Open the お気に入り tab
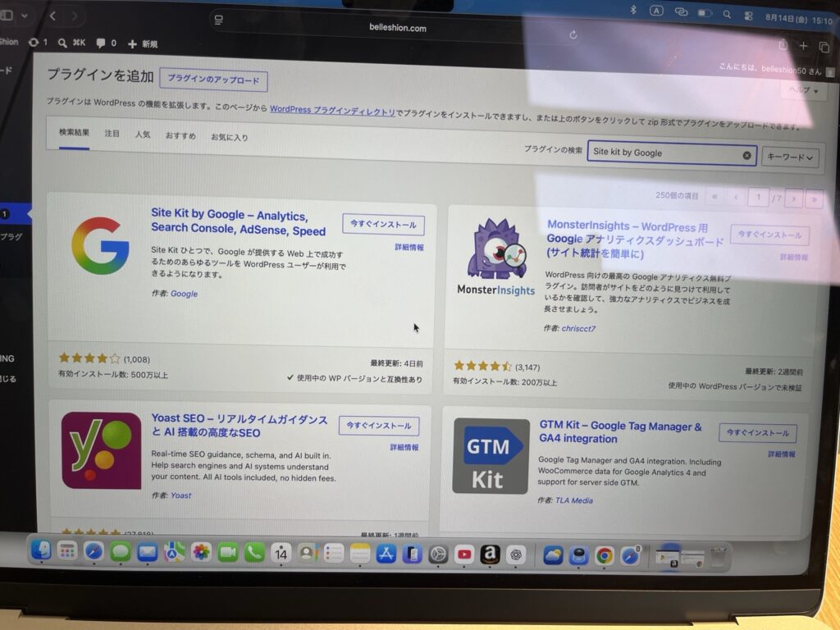This screenshot has width=840, height=630. tap(230, 137)
